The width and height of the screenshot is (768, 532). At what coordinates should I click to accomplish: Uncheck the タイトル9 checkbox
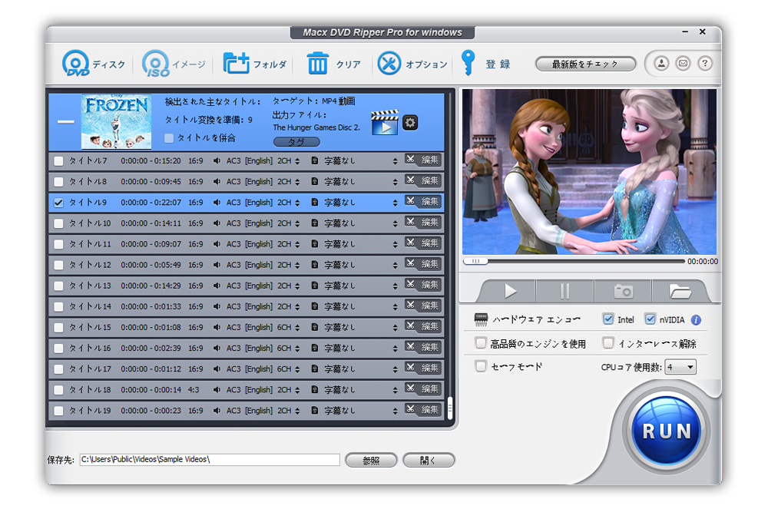pyautogui.click(x=58, y=203)
